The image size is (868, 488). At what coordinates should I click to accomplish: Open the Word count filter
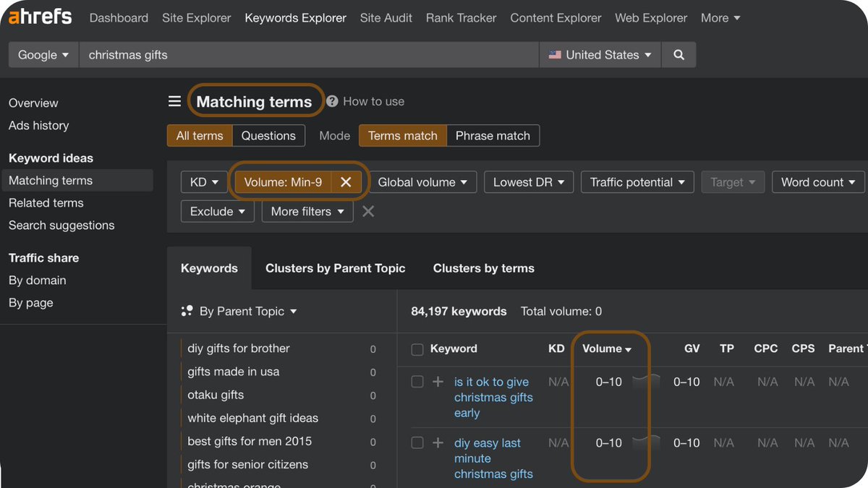tap(818, 182)
